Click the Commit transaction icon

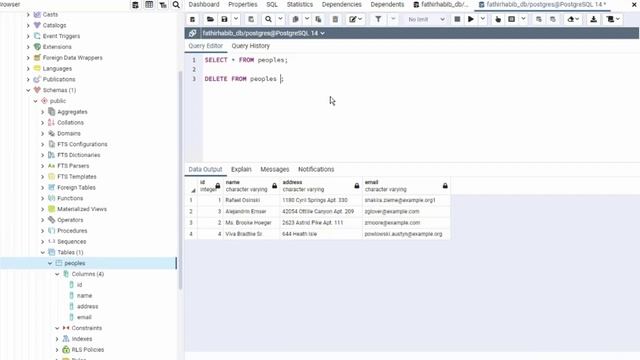point(539,19)
